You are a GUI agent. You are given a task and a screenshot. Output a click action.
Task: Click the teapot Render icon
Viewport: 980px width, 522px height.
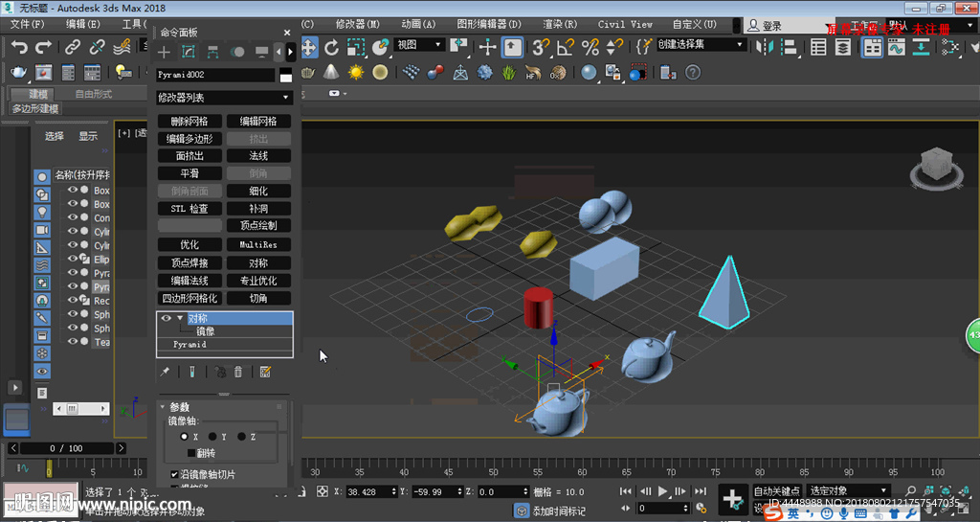point(19,73)
